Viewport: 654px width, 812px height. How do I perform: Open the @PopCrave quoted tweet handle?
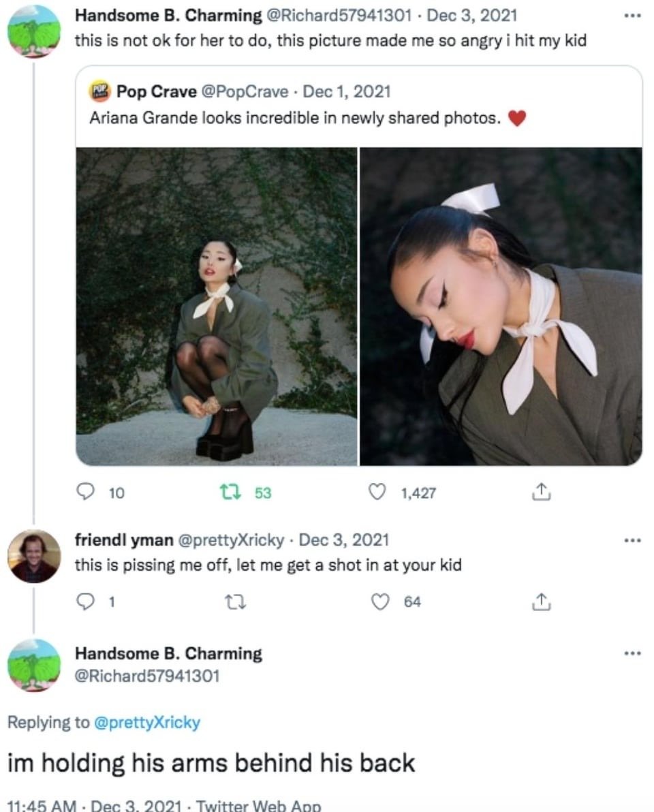click(x=245, y=92)
